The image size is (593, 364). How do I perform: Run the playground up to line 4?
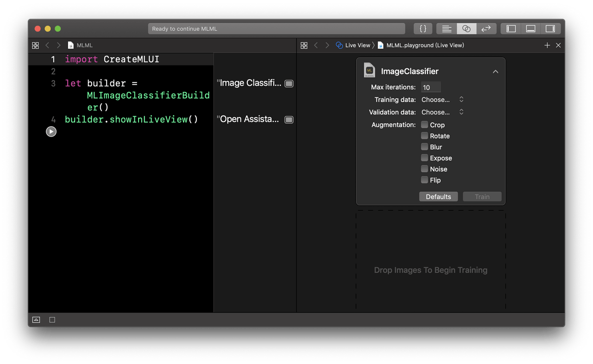point(51,132)
